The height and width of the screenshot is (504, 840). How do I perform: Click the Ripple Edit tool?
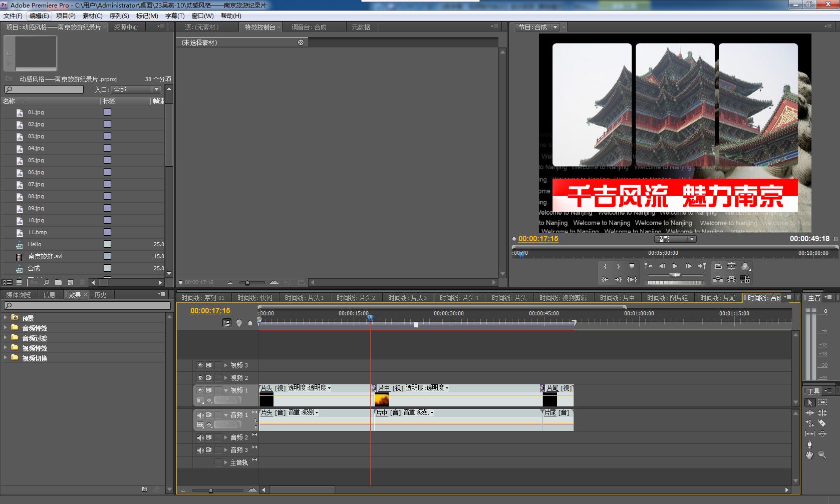coord(809,413)
